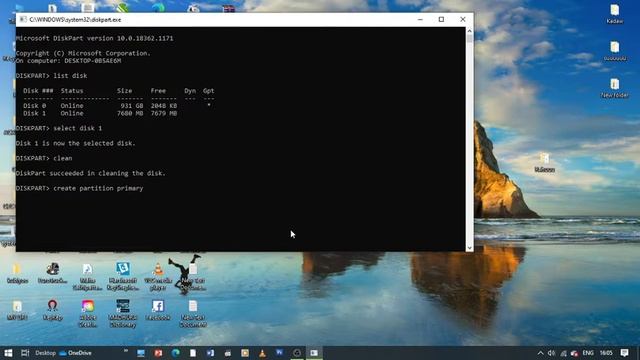Open the volume control in system tray

click(551, 353)
